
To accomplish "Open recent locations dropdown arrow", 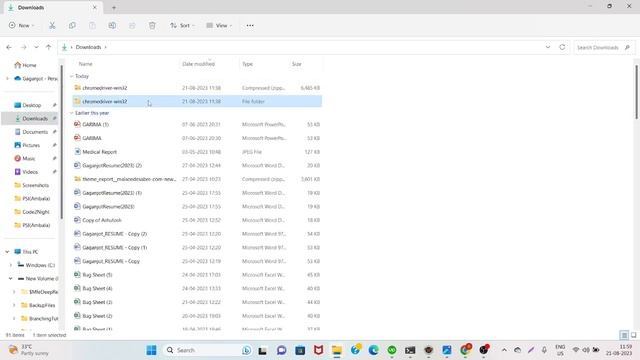I will coord(36,47).
